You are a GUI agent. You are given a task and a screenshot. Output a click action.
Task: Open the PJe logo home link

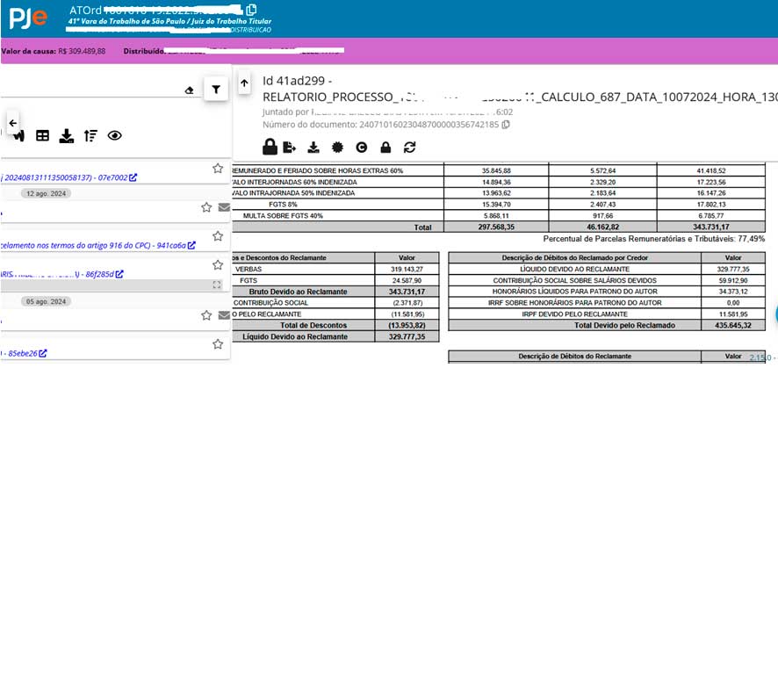click(28, 18)
